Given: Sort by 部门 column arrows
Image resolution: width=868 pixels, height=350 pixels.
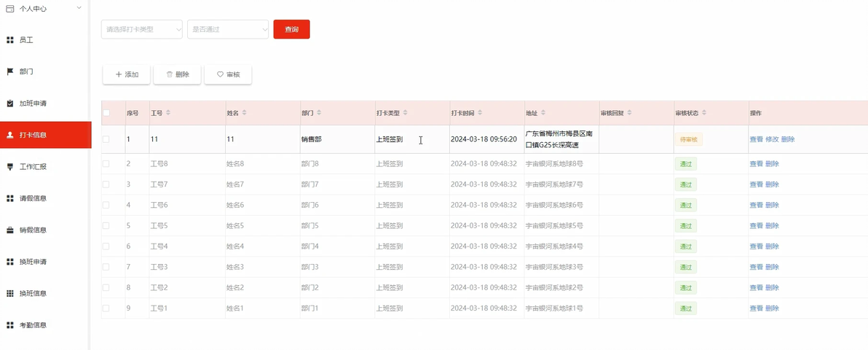Looking at the screenshot, I should pos(319,112).
